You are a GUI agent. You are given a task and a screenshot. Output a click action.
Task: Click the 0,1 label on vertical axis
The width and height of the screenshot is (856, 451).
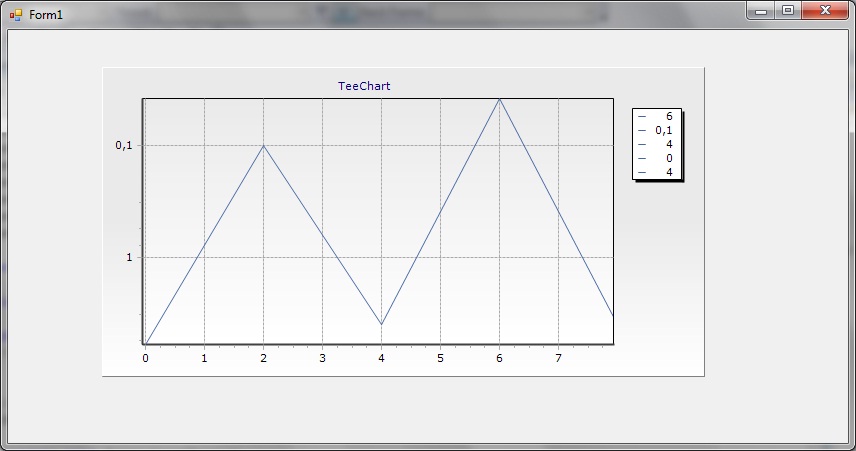[124, 145]
